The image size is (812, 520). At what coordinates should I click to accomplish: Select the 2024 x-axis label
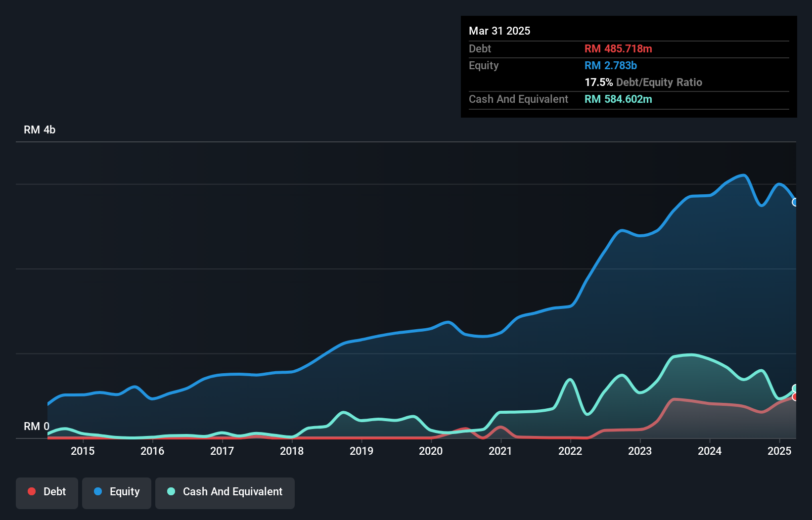pos(710,451)
